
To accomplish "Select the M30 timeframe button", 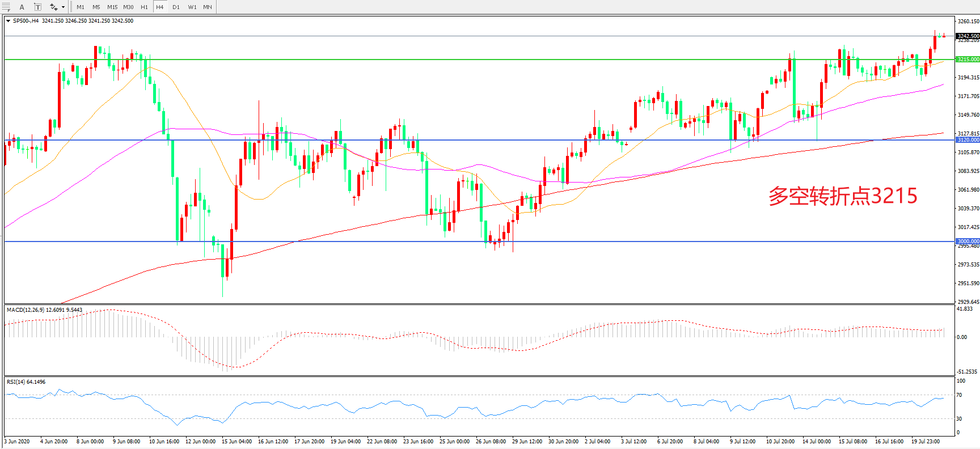I will tap(129, 7).
